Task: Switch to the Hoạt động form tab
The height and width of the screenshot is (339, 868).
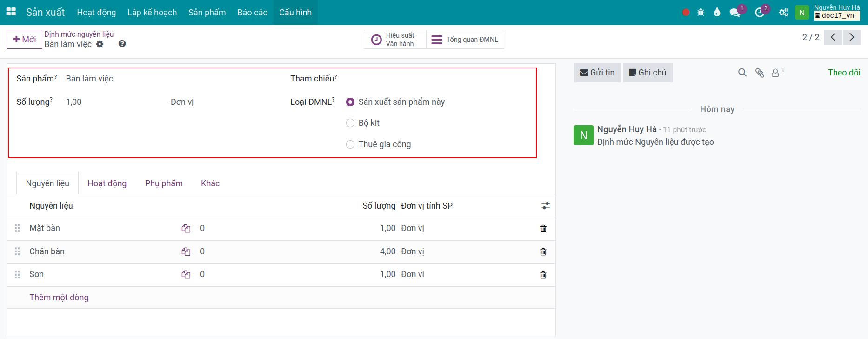Action: tap(107, 183)
